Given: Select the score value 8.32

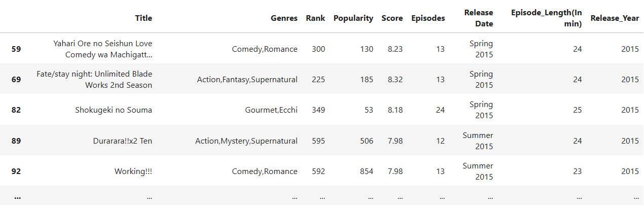Looking at the screenshot, I should [x=394, y=80].
